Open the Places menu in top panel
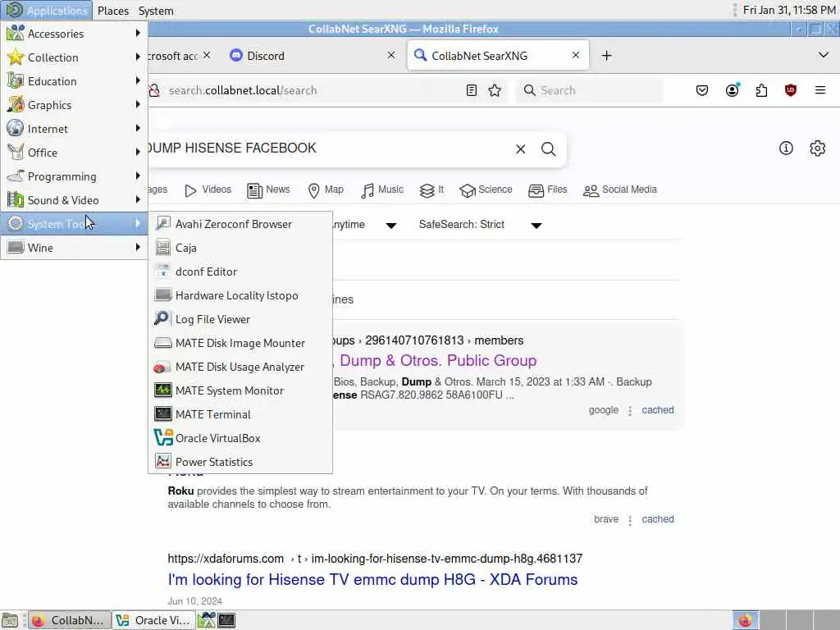840x630 pixels. (113, 11)
